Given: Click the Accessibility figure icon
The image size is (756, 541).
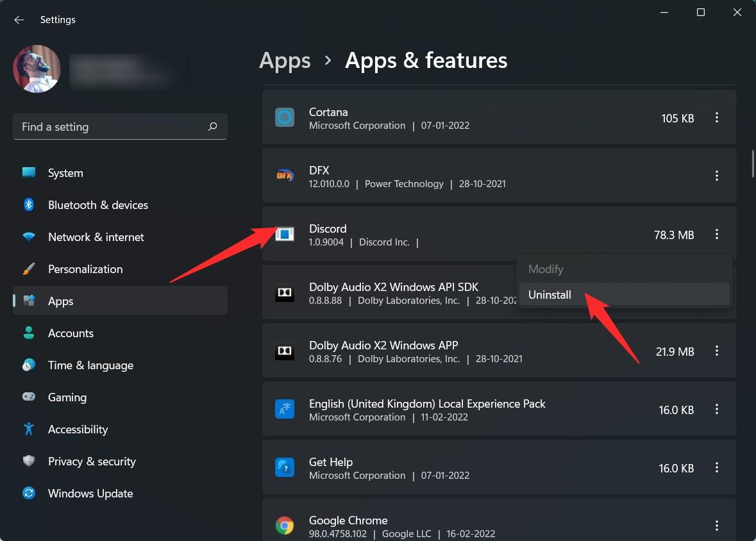Looking at the screenshot, I should pos(29,429).
